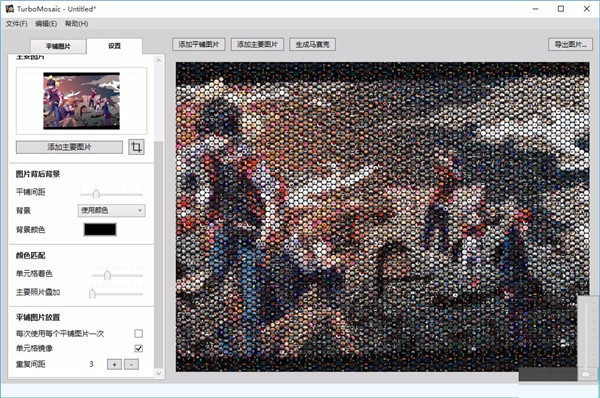The height and width of the screenshot is (398, 600).
Task: Click the 添加平铺图片 toolbar button
Action: pyautogui.click(x=199, y=44)
